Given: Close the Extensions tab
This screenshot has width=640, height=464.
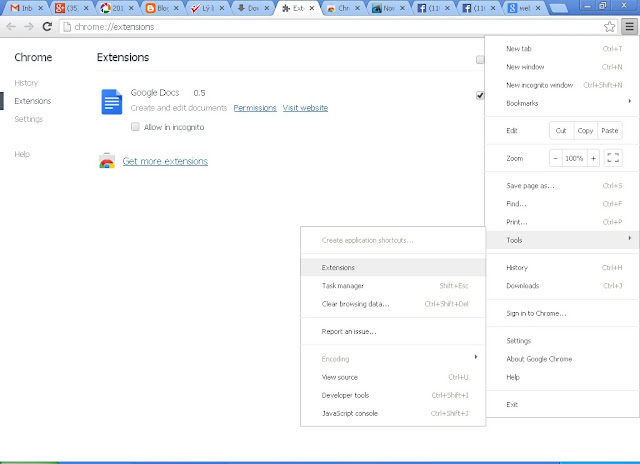Looking at the screenshot, I should coord(312,8).
